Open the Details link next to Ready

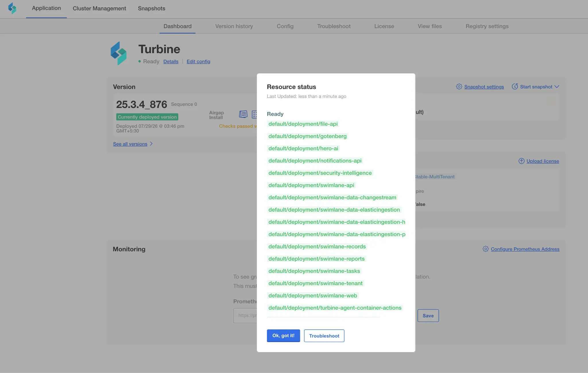click(x=171, y=61)
